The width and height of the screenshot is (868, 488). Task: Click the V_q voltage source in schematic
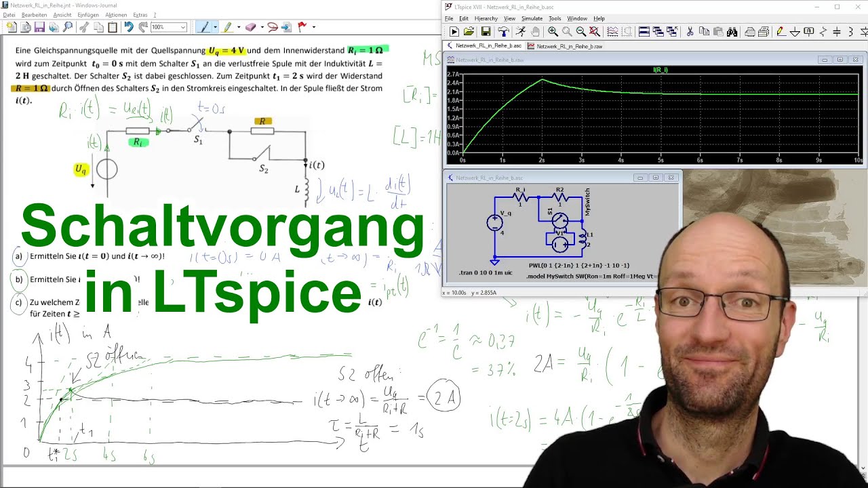[x=495, y=222]
